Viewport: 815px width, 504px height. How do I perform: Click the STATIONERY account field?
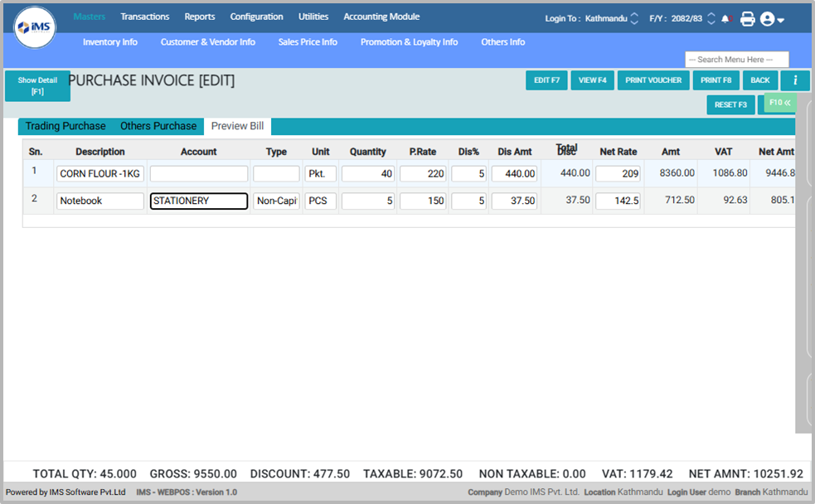(x=199, y=201)
